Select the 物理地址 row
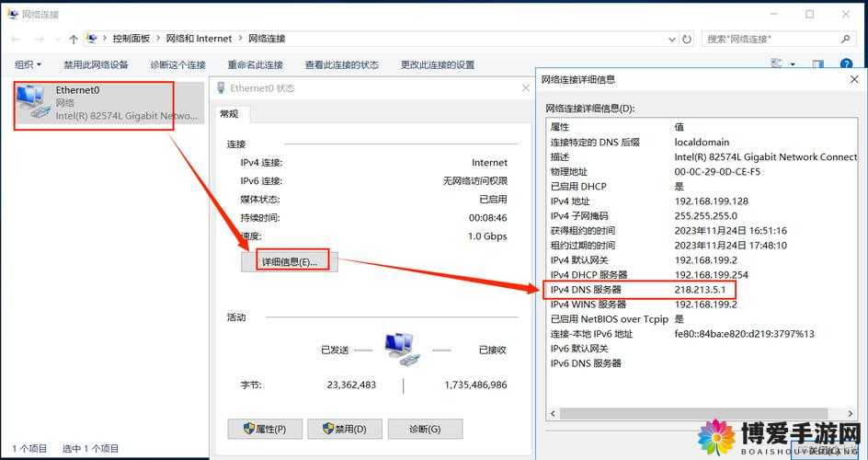This screenshot has width=868, height=460. 703,172
